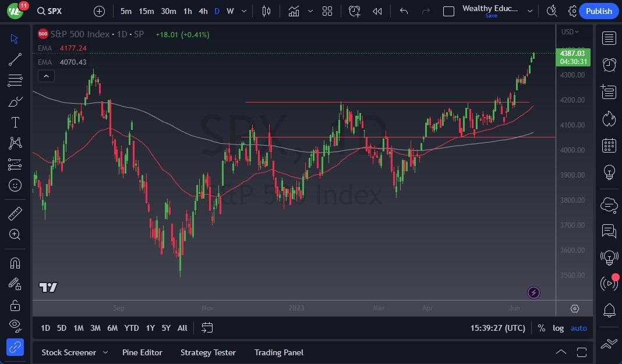Open the alerts alarm clock panel
Image resolution: width=622 pixels, height=364 pixels.
pos(609,65)
